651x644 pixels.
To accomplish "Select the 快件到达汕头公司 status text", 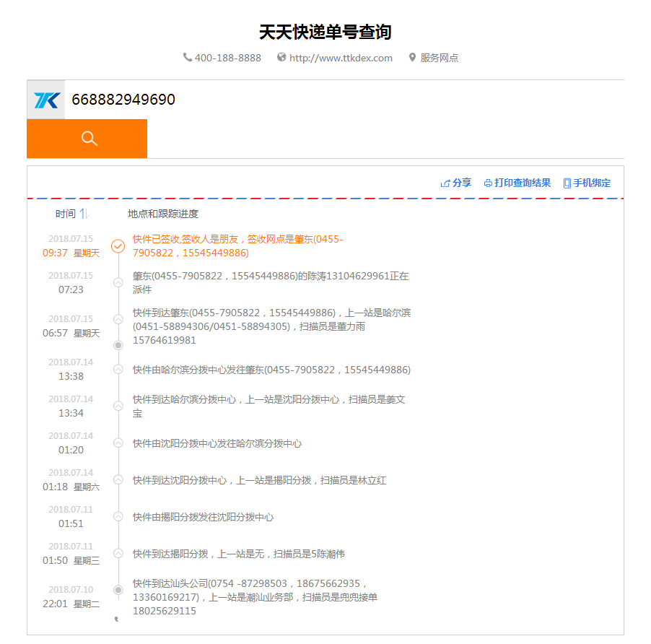I will coord(255,597).
